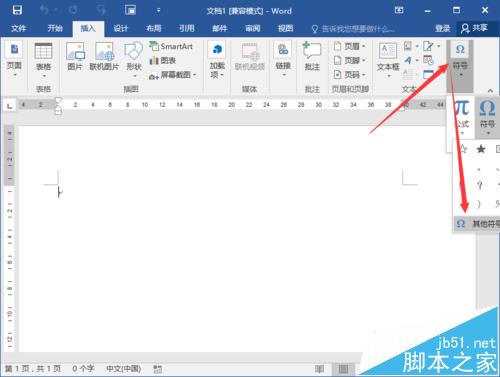Click the Undo arrow icon
Viewport: 500px width, 377px height.
(x=44, y=10)
